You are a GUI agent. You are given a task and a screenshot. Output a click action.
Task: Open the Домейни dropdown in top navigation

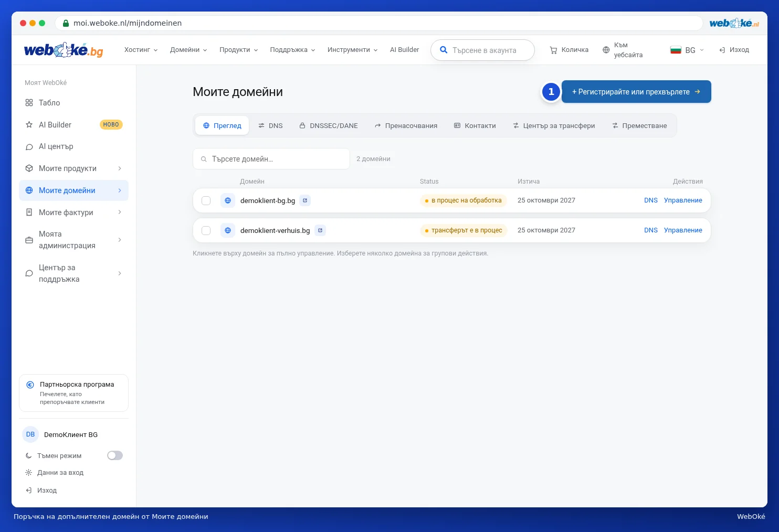(188, 50)
